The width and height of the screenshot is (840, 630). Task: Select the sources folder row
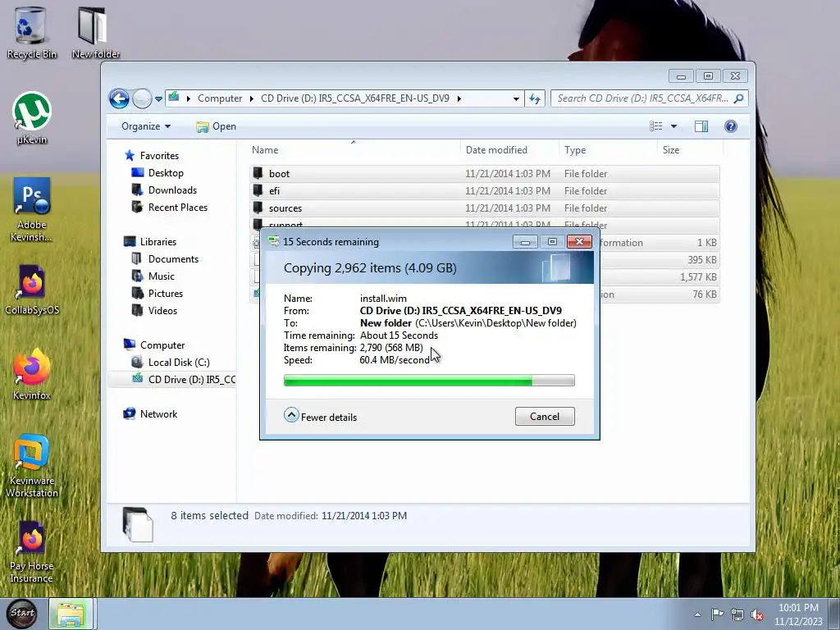(484, 208)
